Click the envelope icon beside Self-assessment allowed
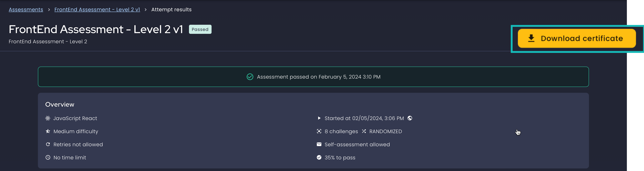Screen dimensions: 644x171 click(x=319, y=144)
